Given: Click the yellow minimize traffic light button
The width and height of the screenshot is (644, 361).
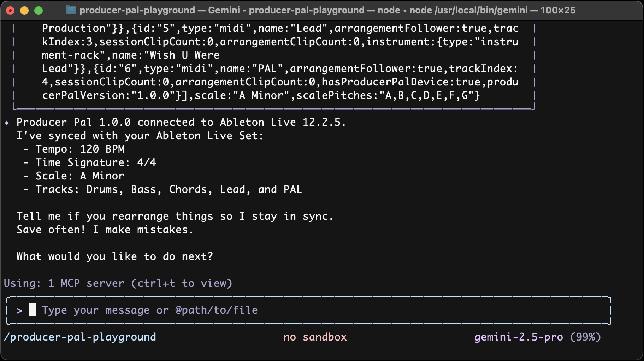Looking at the screenshot, I should tap(24, 11).
